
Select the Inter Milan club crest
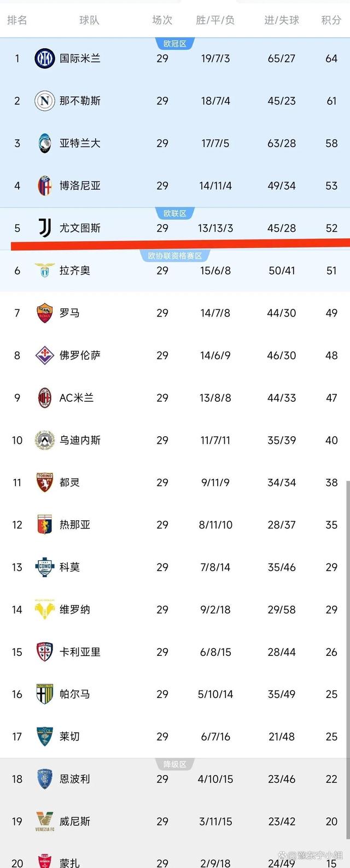click(x=44, y=58)
